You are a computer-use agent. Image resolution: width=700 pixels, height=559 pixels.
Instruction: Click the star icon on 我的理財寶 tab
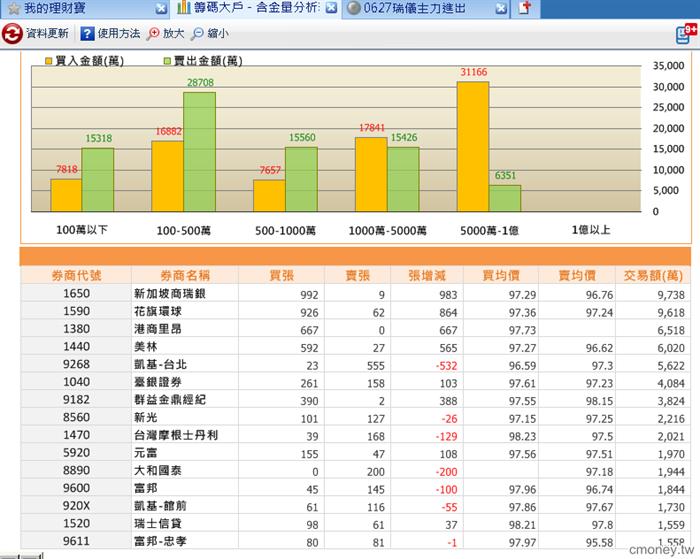coord(14,8)
